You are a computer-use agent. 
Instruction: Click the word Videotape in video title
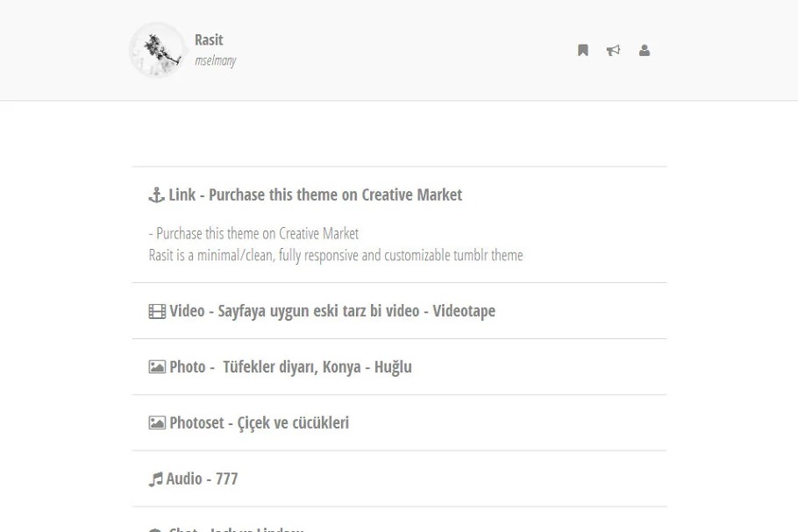[464, 311]
